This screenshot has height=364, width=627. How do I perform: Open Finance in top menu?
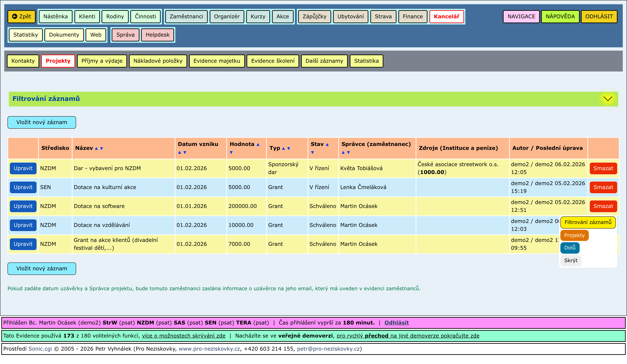[x=412, y=16]
